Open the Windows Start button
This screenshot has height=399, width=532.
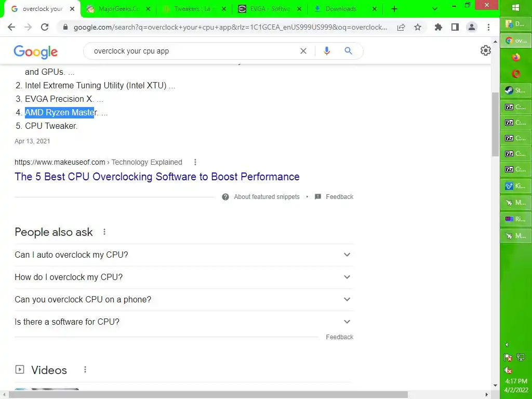click(516, 7)
